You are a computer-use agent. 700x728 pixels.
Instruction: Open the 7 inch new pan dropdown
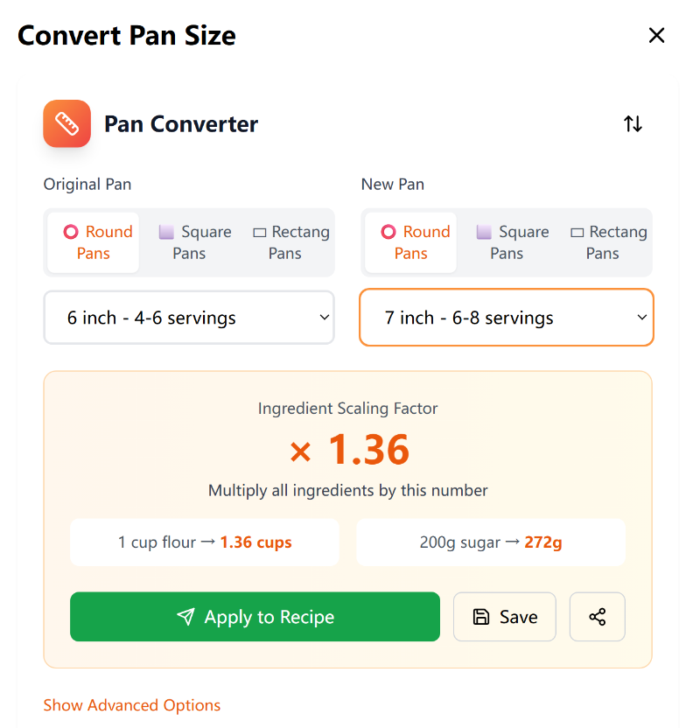coord(507,318)
